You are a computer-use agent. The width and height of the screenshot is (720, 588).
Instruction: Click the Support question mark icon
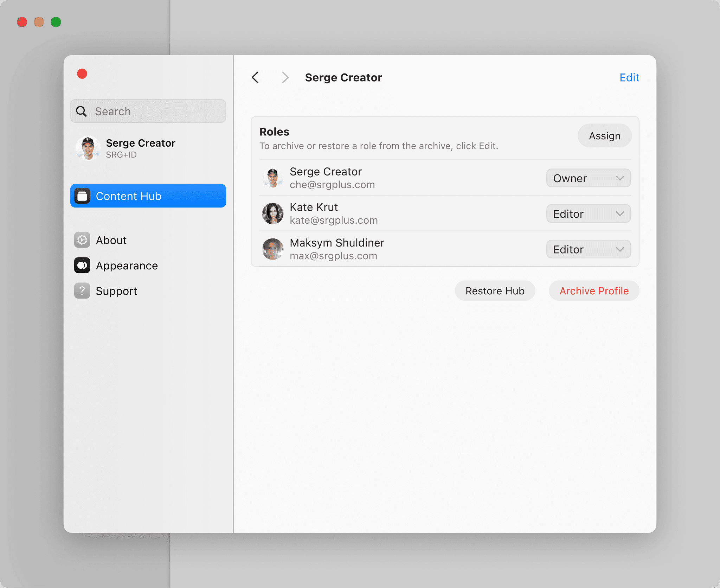tap(82, 291)
